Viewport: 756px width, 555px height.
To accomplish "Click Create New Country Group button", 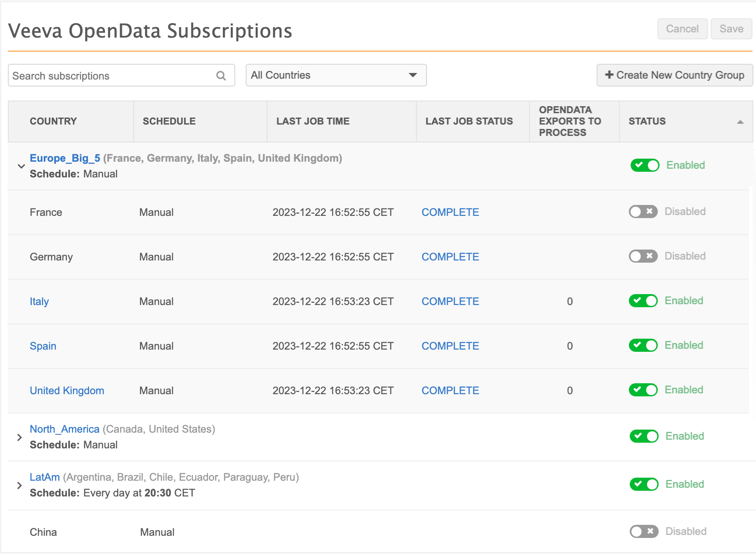I will coord(674,76).
